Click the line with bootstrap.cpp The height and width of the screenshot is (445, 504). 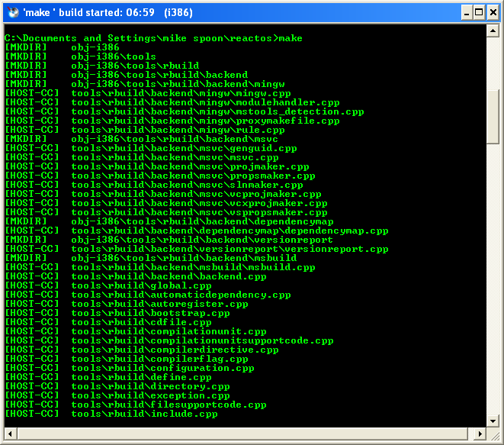coord(117,314)
